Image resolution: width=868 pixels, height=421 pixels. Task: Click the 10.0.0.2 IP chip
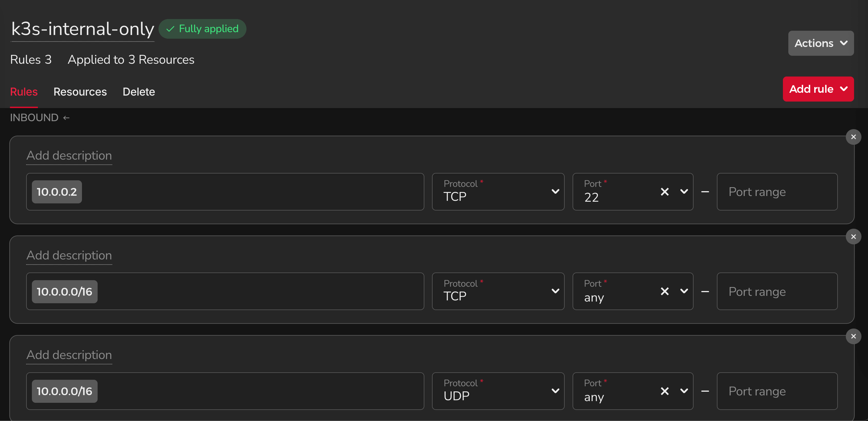(57, 192)
